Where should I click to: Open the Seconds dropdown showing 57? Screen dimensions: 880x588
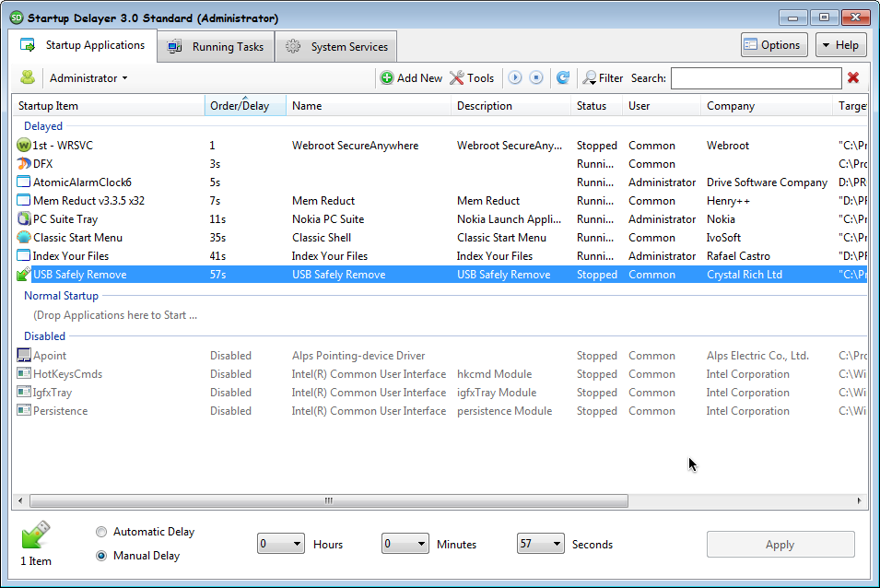coord(541,543)
